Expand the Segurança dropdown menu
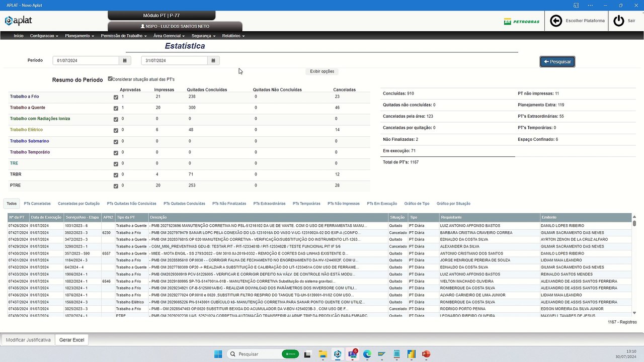Viewport: 644px width, 362px height. pyautogui.click(x=203, y=36)
